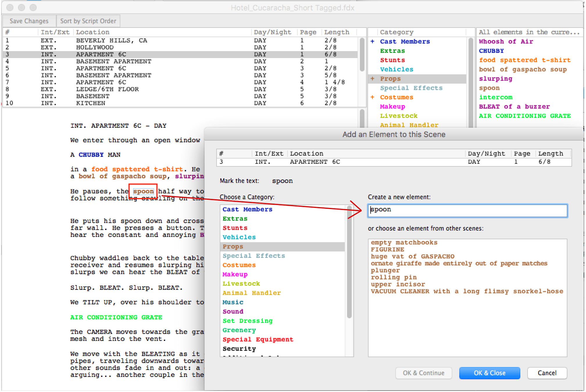Select the Special Effects category in the dialog
The height and width of the screenshot is (392, 586).
click(x=253, y=256)
